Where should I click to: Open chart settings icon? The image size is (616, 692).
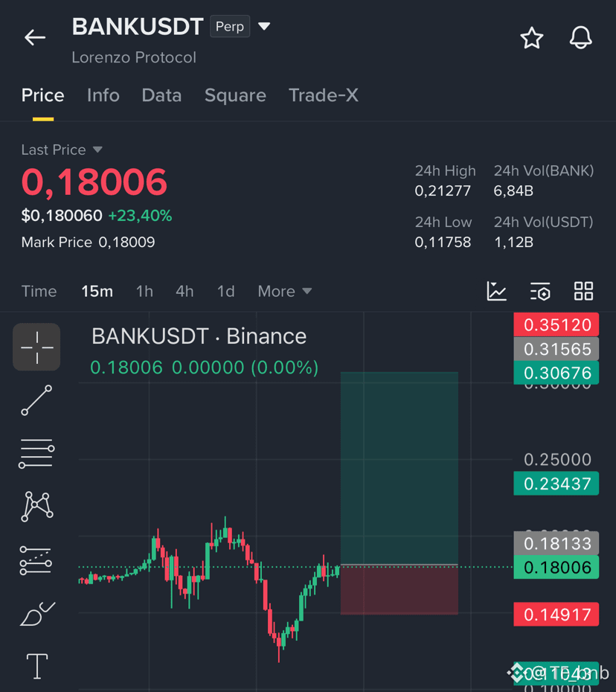pos(540,291)
